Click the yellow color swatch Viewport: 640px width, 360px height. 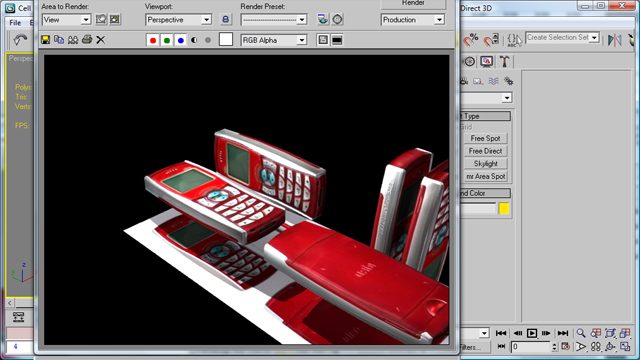(x=504, y=209)
